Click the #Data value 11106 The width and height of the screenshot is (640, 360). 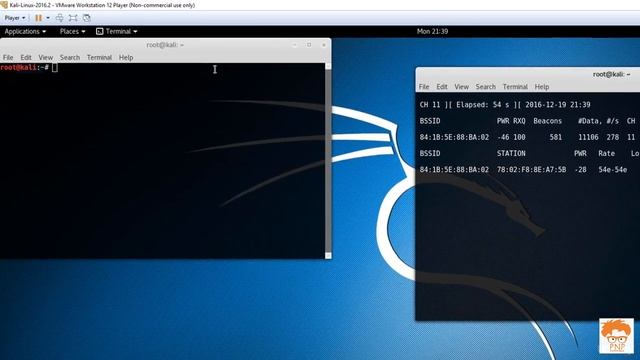[x=588, y=138]
